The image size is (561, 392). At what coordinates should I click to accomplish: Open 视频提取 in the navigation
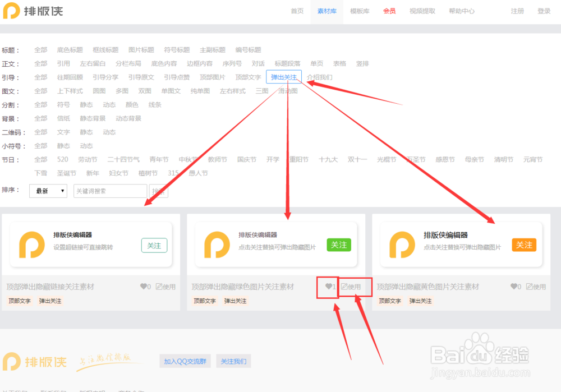(x=422, y=11)
